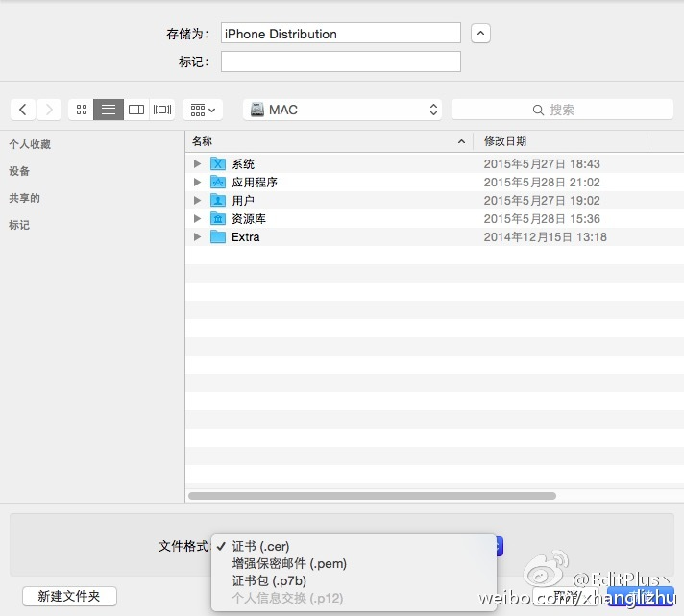Open the MAC location popup menu
The height and width of the screenshot is (616, 684).
pos(342,110)
